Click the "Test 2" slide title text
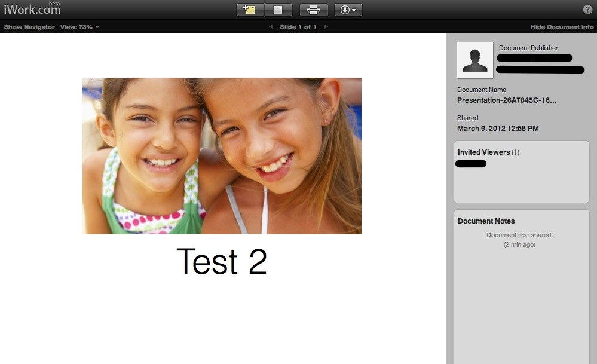This screenshot has width=597, height=364. [222, 262]
